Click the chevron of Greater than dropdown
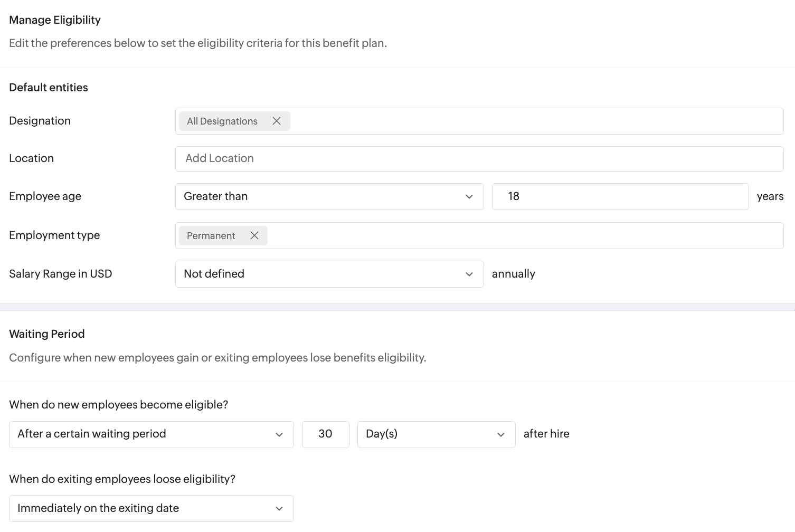 (469, 197)
